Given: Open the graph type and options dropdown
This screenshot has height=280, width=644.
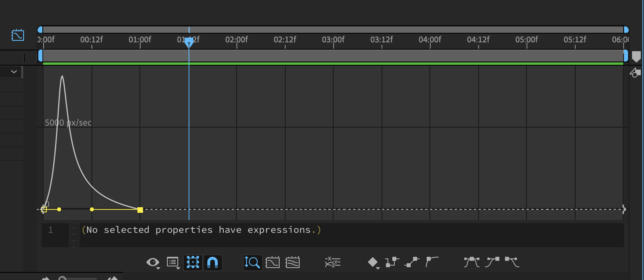Looking at the screenshot, I should point(173,262).
